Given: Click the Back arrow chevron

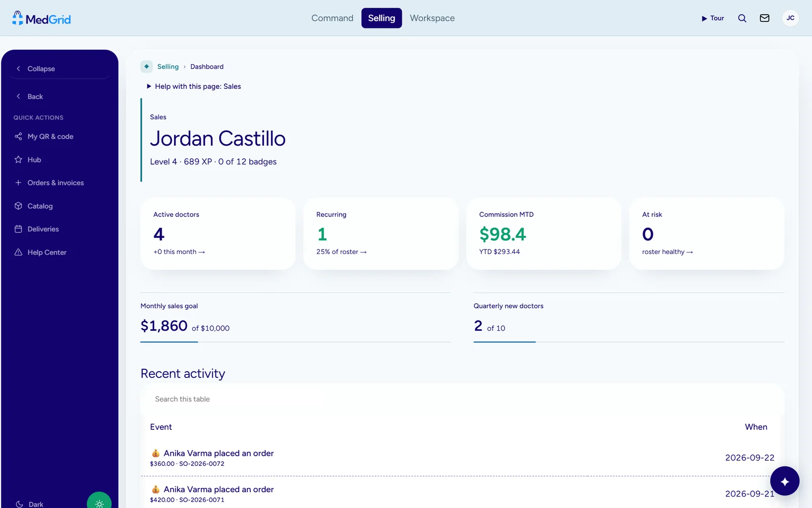Looking at the screenshot, I should tap(18, 96).
